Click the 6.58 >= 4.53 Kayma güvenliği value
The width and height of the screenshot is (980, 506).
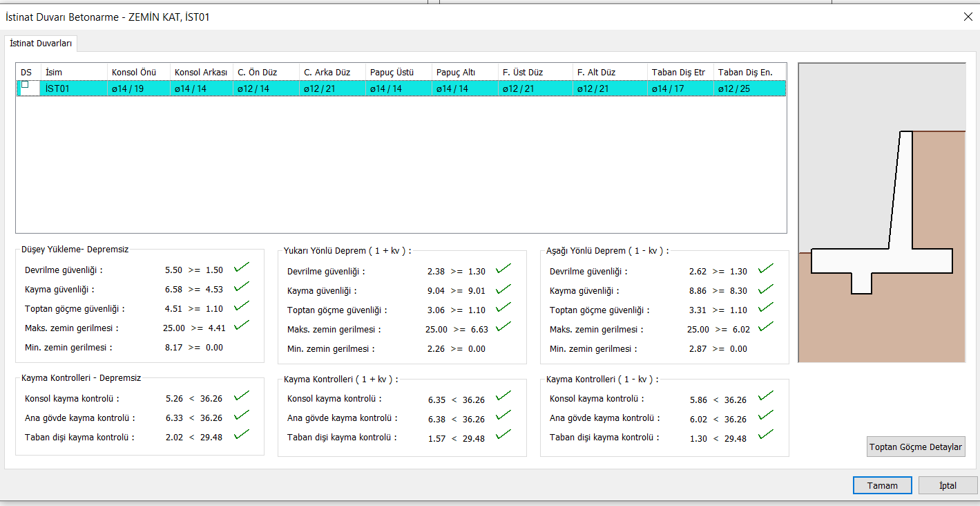point(194,290)
